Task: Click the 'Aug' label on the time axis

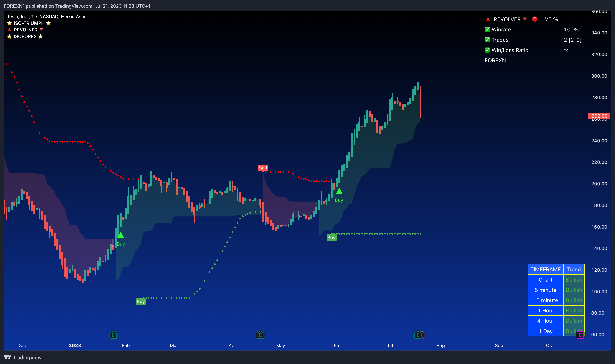Action: click(441, 345)
